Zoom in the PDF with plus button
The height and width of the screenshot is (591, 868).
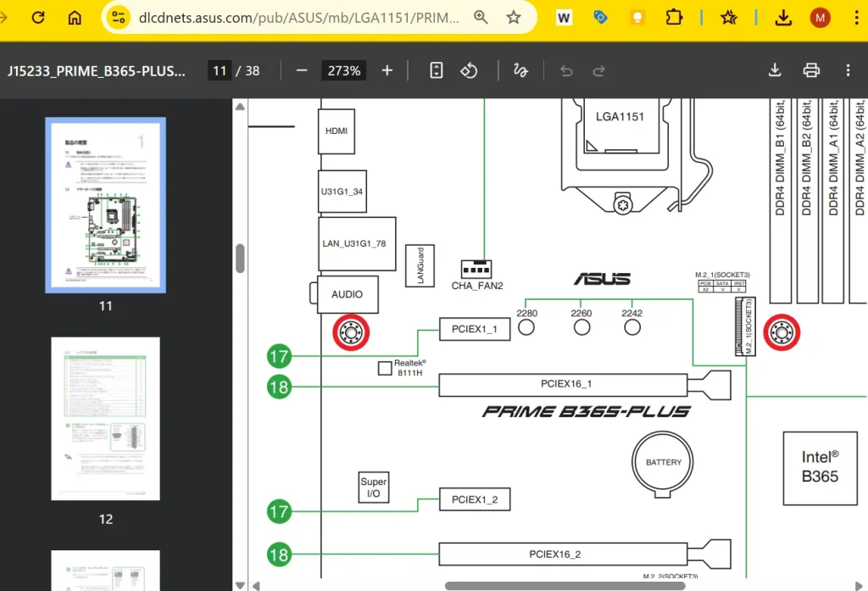(387, 71)
